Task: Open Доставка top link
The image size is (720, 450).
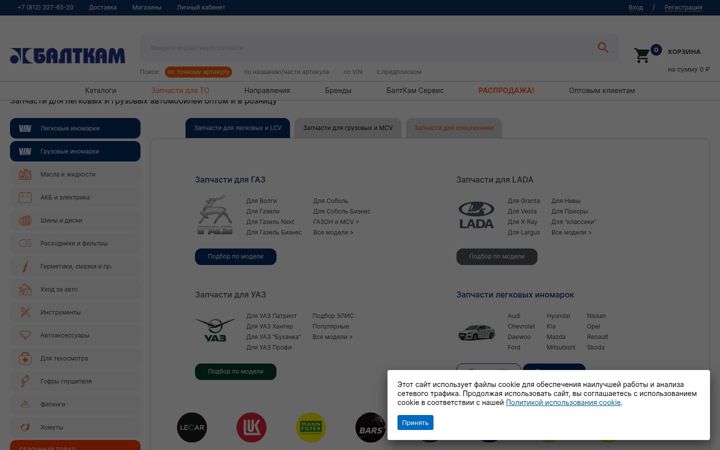Action: point(102,7)
